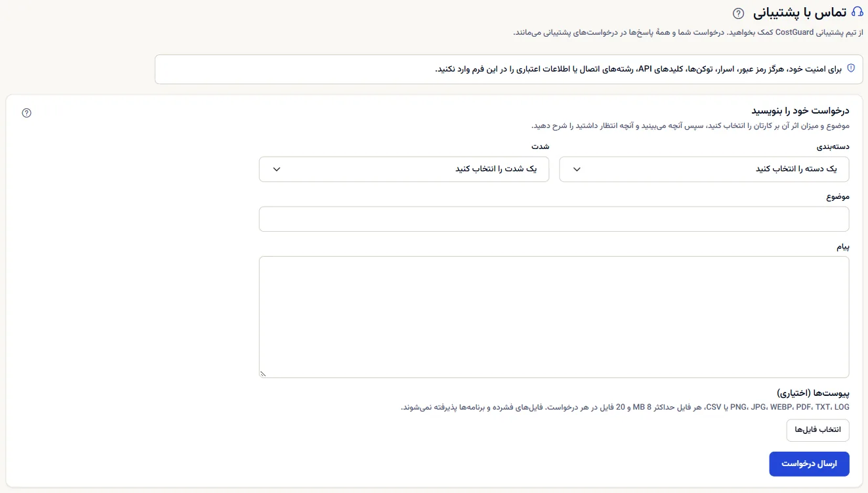
Task: Click the security warning text about passwords
Action: click(638, 69)
